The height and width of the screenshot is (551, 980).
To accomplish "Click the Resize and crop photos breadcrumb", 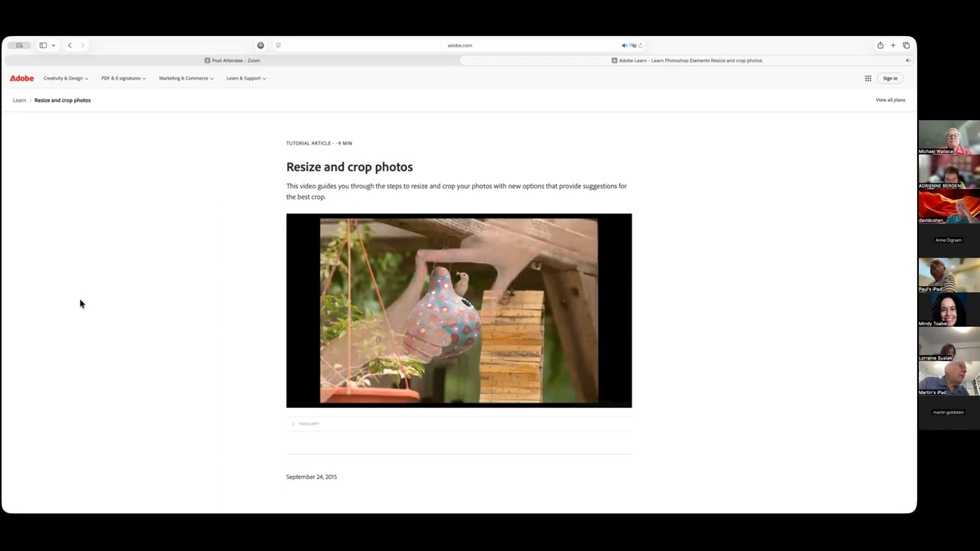I will click(x=62, y=100).
